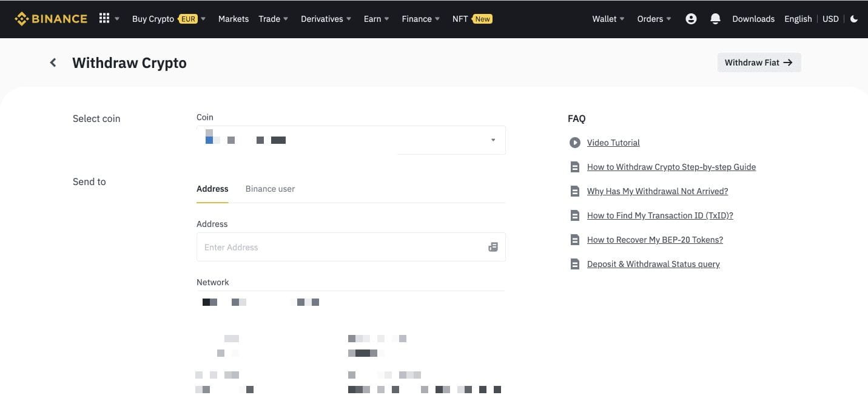Viewport: 868px width, 412px height.
Task: Open the notifications bell icon
Action: [715, 19]
